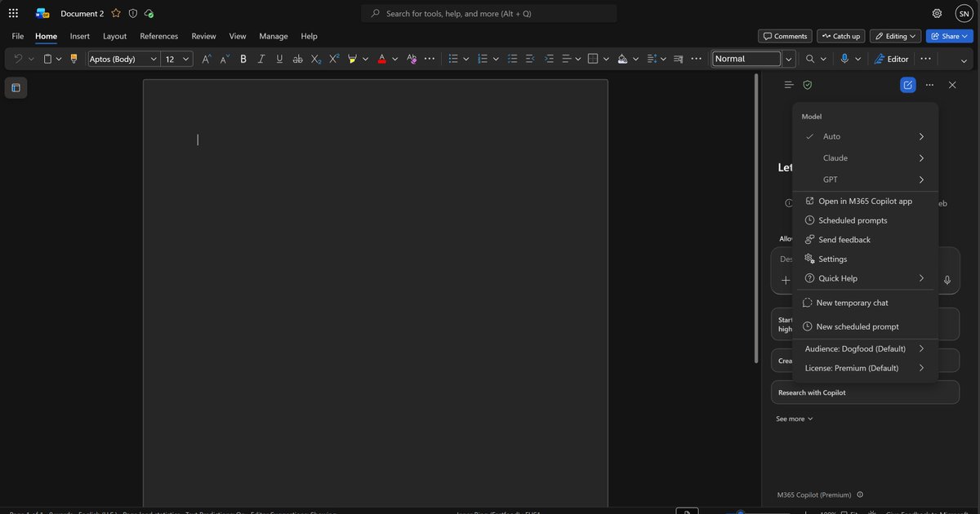Viewport: 980px width, 514px height.
Task: Expand See more Copilot suggestions
Action: click(795, 419)
